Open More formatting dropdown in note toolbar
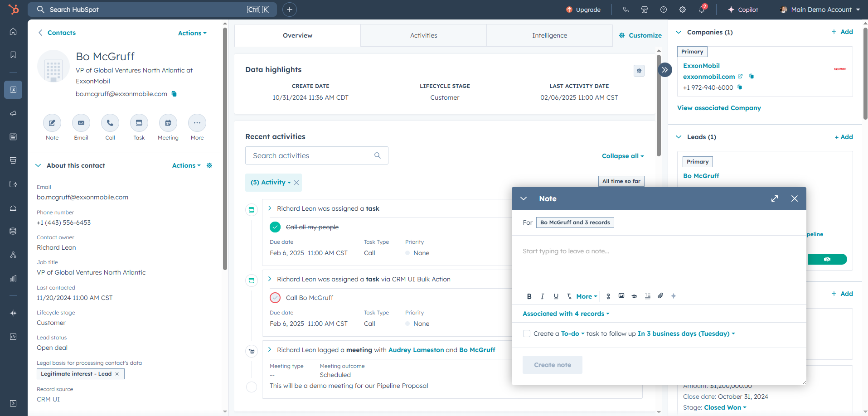 coord(587,296)
